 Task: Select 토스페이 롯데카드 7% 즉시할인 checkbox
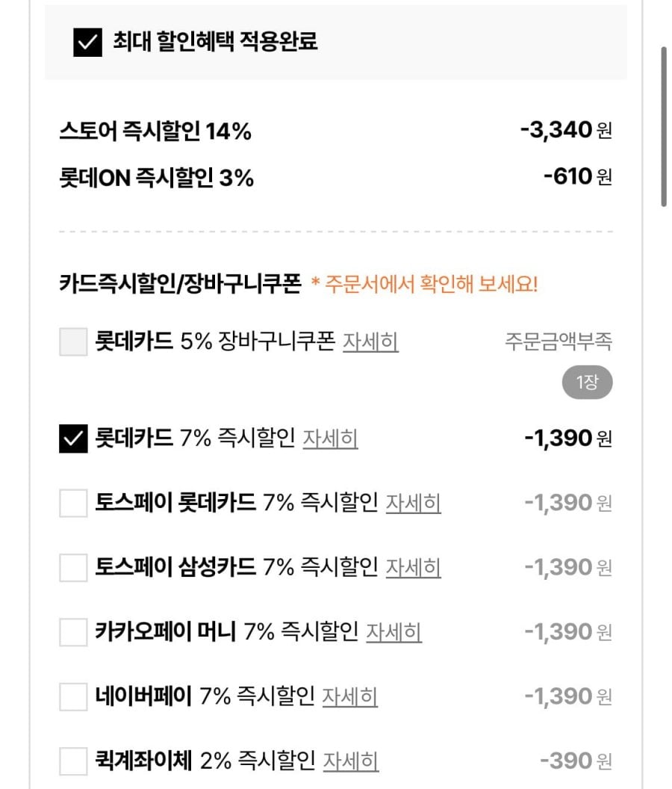click(x=73, y=504)
